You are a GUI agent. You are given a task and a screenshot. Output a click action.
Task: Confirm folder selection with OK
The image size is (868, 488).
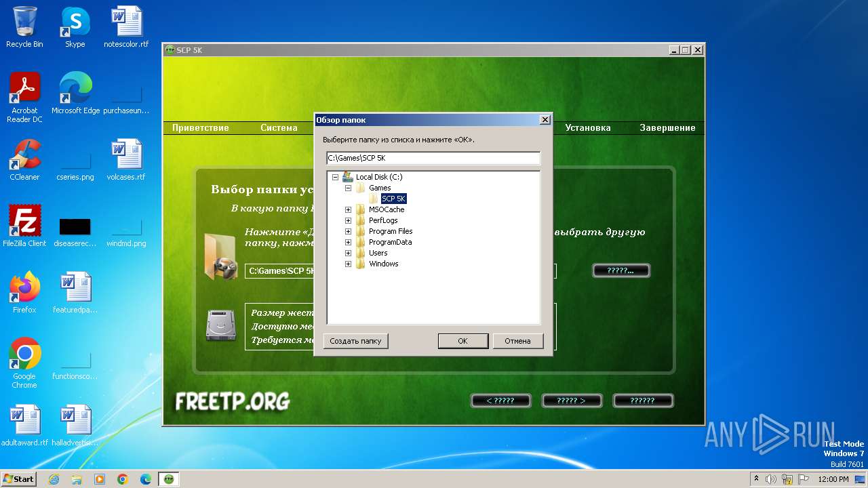click(x=462, y=341)
